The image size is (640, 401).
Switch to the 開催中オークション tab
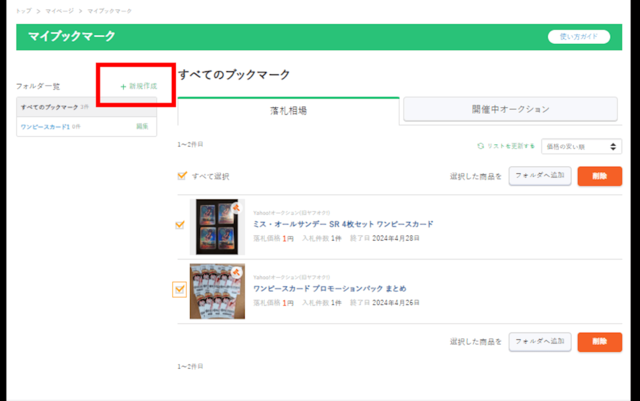click(x=510, y=111)
